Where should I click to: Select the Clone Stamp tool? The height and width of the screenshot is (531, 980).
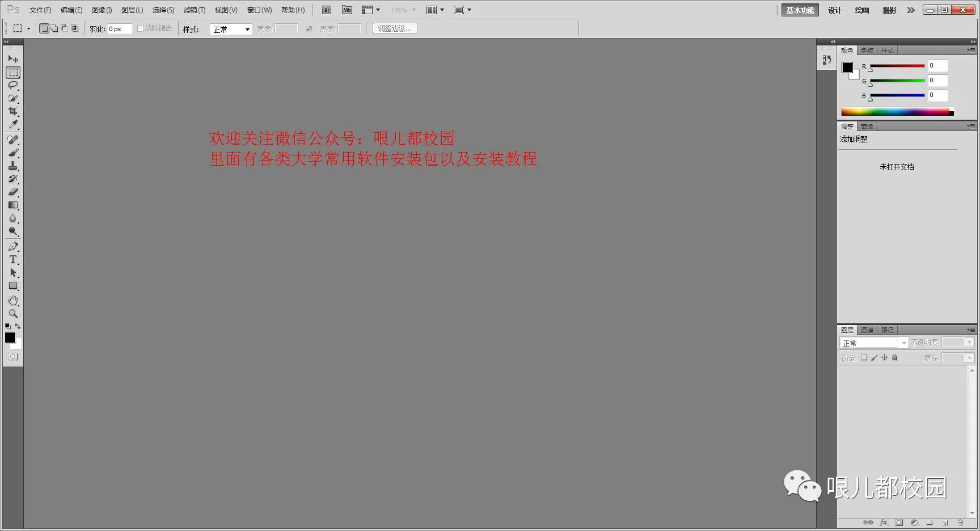[x=13, y=166]
